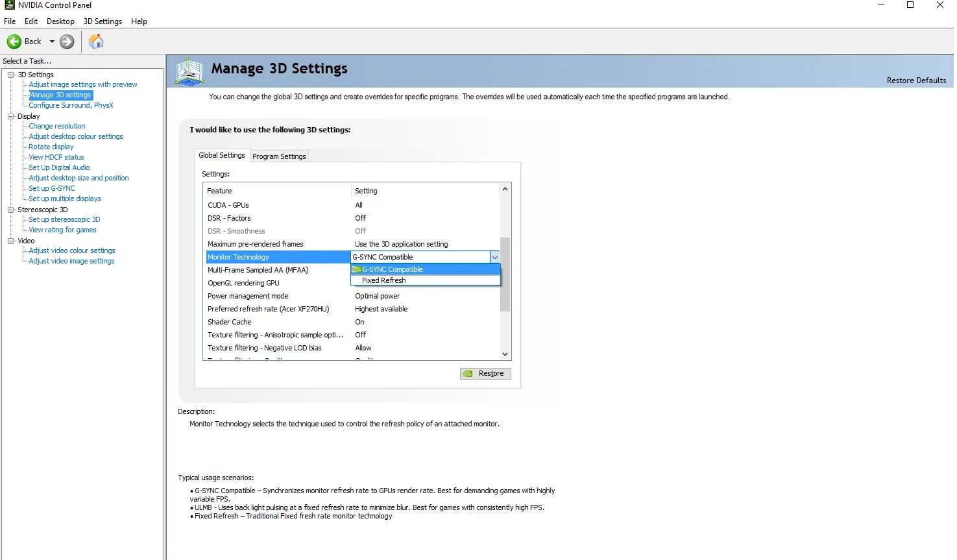Click the Forward arrow icon
The image size is (957, 560).
[67, 42]
